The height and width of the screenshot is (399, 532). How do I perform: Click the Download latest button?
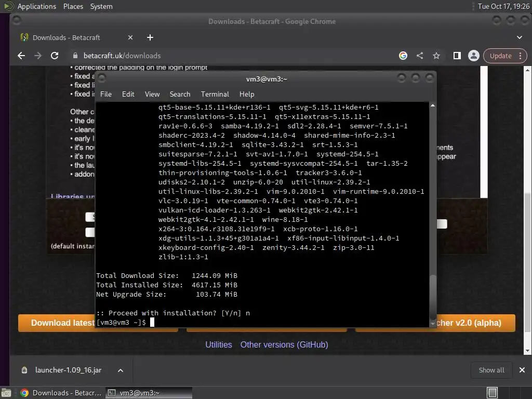57,323
